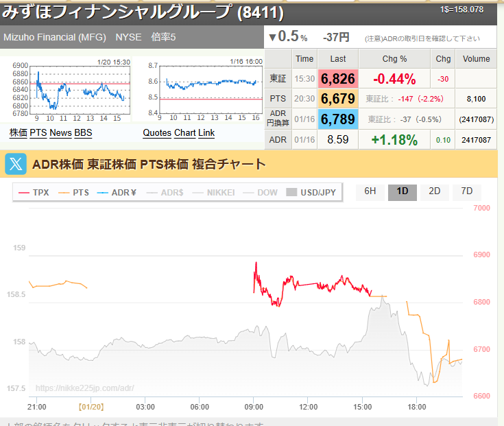
Task: Toggle the USD/JPY area series
Action: pos(311,193)
